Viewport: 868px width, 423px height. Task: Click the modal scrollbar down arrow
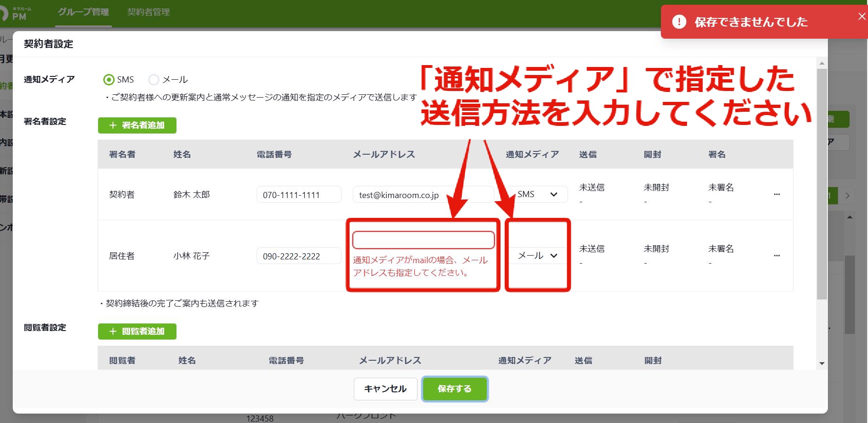pos(822,363)
